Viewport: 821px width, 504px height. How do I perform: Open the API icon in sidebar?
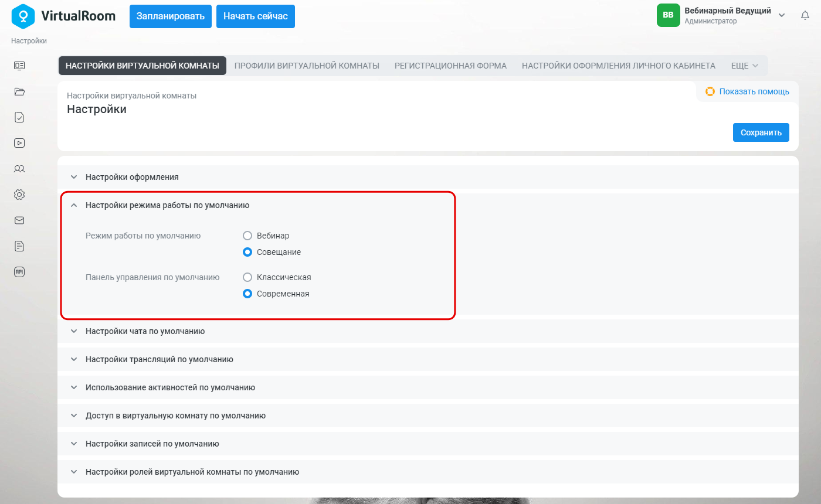pyautogui.click(x=19, y=272)
